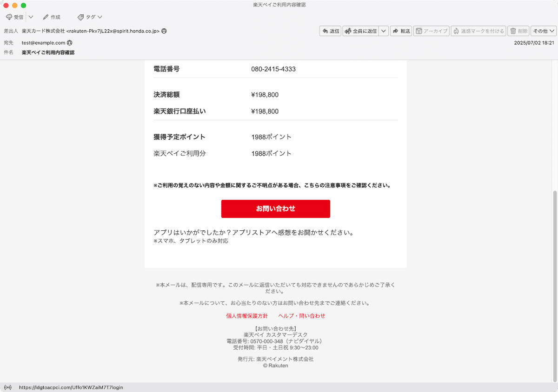Viewport: 558px width, 392px height.
Task: Open the dropdown arrow next to 受信
Action: click(31, 17)
